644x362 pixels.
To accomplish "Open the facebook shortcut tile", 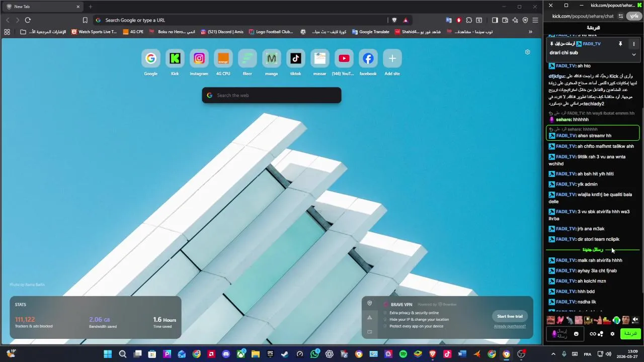I will click(x=368, y=59).
